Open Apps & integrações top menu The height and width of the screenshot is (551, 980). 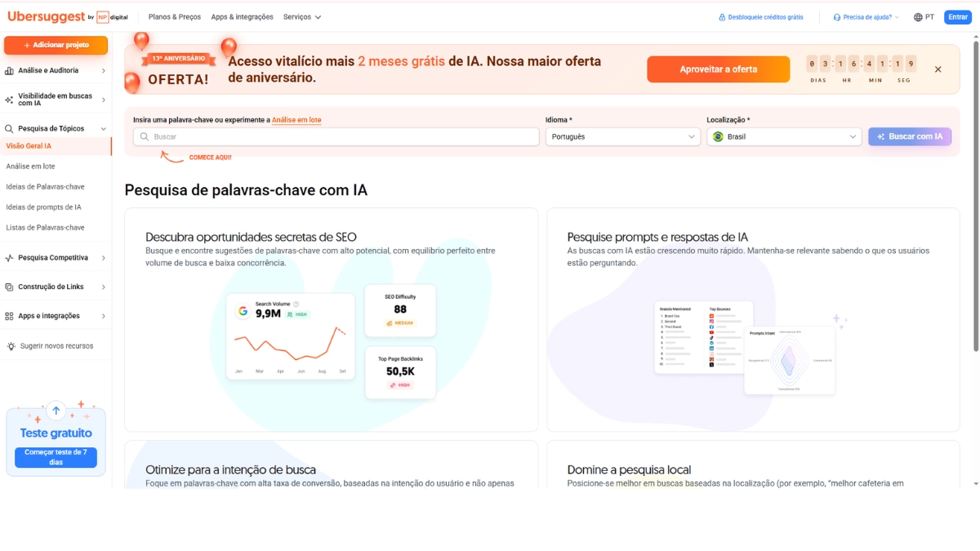[242, 17]
